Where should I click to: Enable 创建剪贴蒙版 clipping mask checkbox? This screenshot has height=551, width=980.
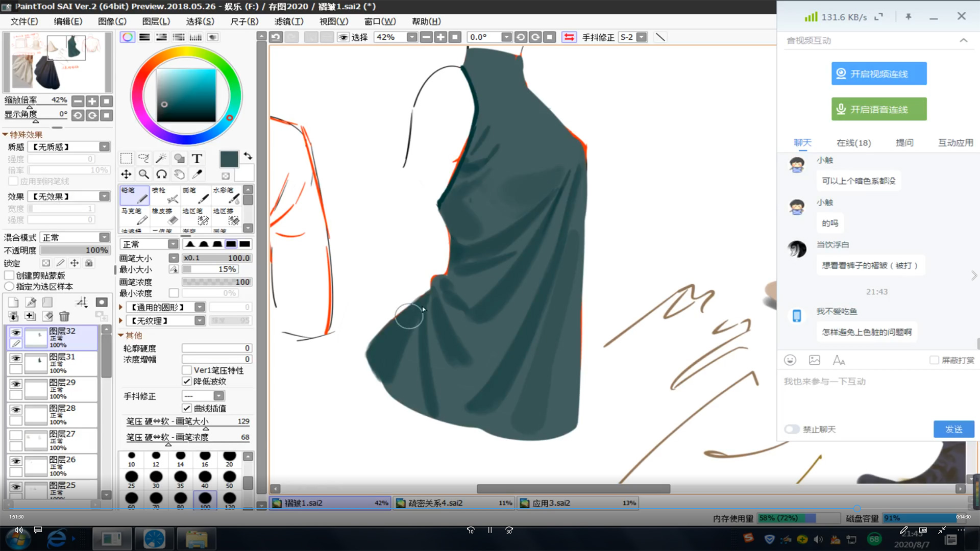(9, 275)
